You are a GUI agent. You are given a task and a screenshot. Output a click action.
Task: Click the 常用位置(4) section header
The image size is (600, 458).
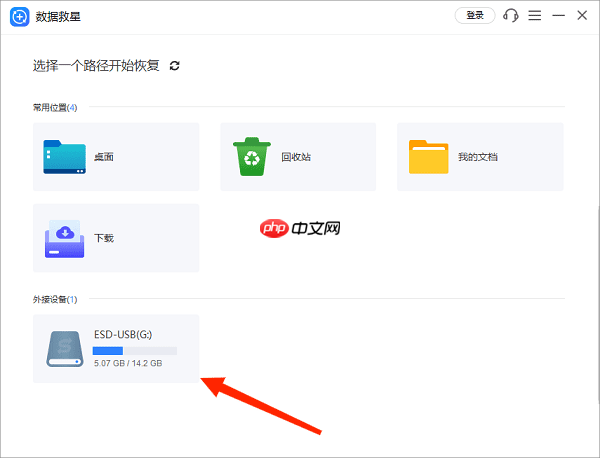point(55,108)
